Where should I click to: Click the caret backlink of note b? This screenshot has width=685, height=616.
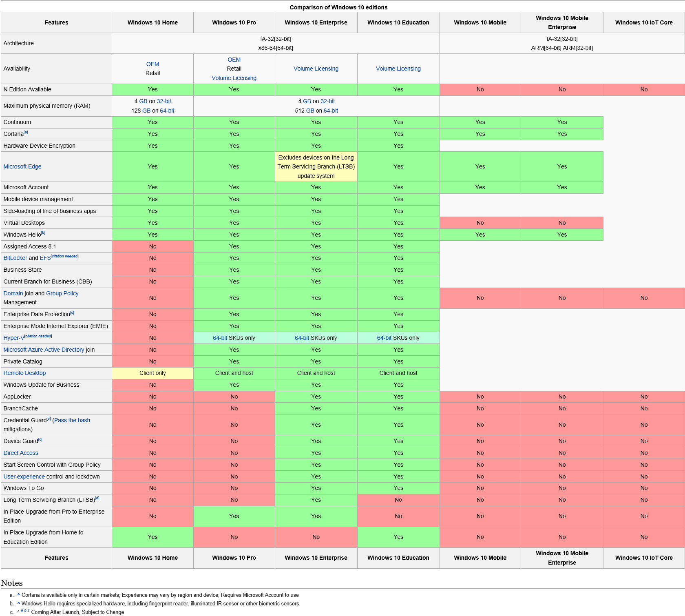(19, 603)
